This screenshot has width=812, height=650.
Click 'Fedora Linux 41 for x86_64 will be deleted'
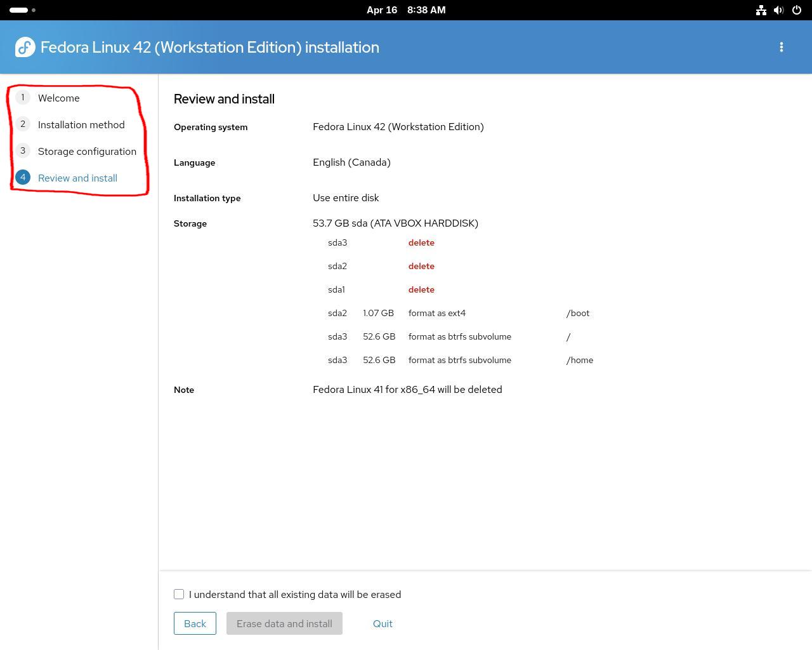[x=407, y=390]
